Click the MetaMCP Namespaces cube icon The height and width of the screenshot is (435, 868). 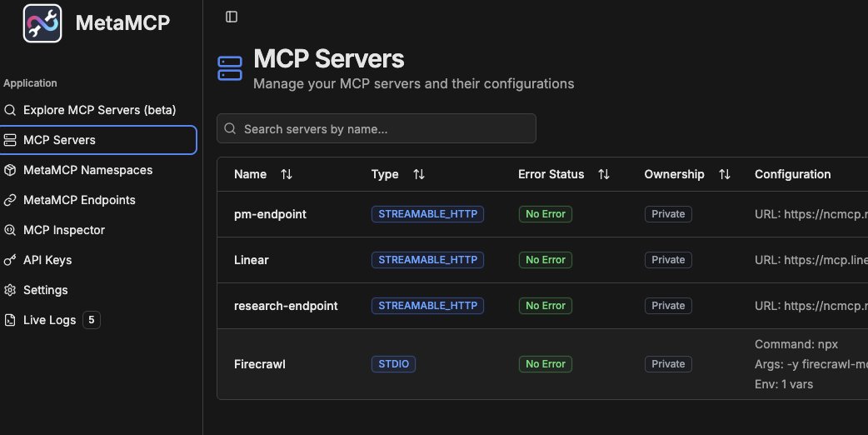click(x=10, y=170)
